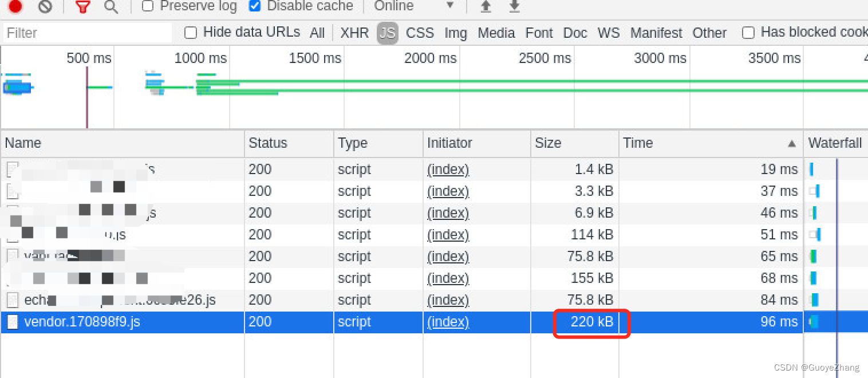Click the 19 ms time cell
868x378 pixels.
[x=711, y=170]
